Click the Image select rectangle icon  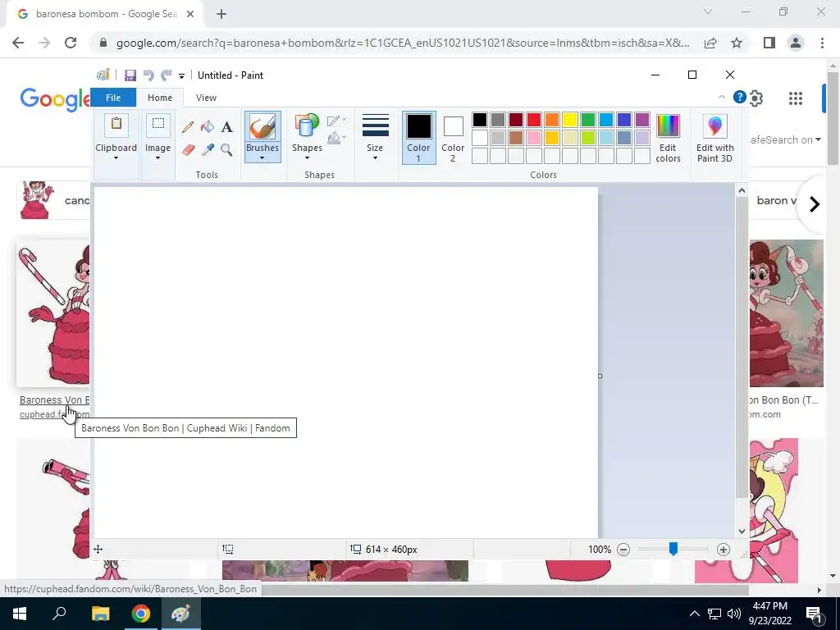point(158,126)
